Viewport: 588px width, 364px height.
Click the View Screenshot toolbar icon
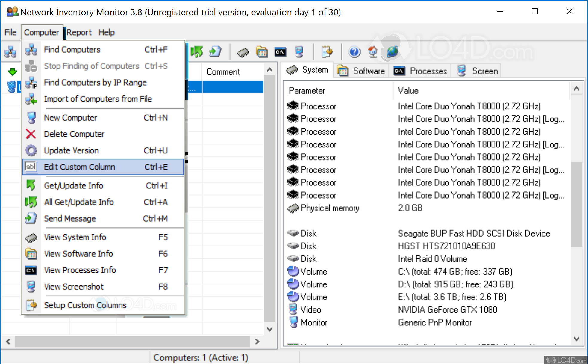coord(299,51)
